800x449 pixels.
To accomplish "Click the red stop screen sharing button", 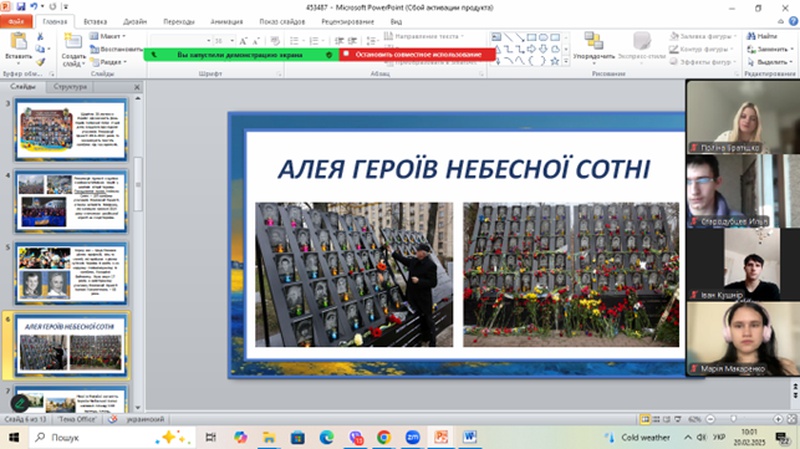I will [x=417, y=54].
